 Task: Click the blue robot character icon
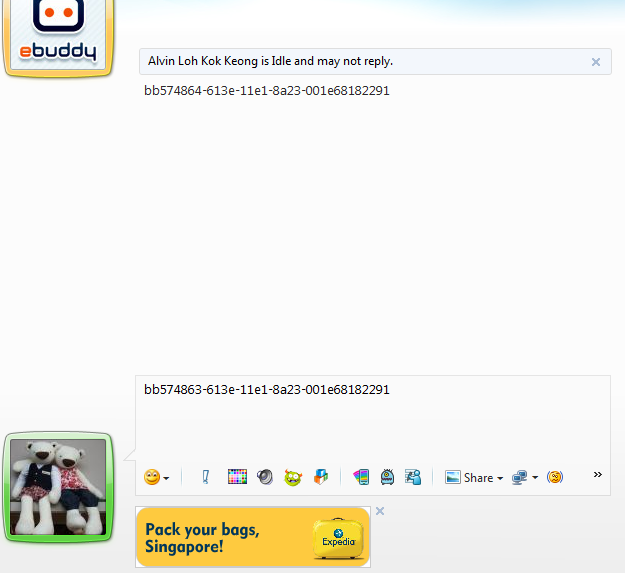pos(387,477)
